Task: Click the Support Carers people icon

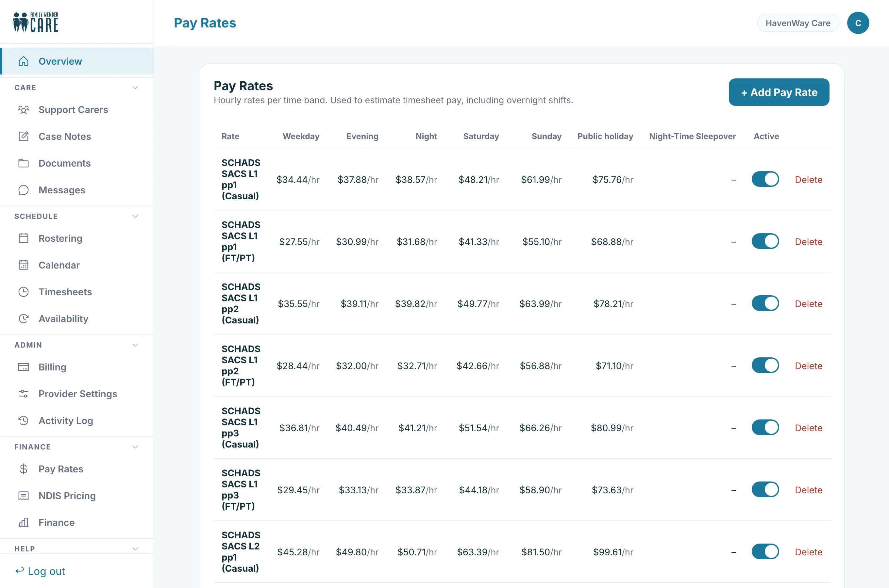Action: pos(24,109)
